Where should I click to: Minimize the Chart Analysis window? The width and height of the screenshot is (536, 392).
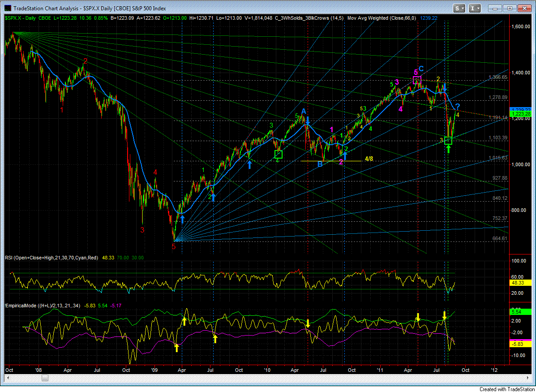click(495, 8)
